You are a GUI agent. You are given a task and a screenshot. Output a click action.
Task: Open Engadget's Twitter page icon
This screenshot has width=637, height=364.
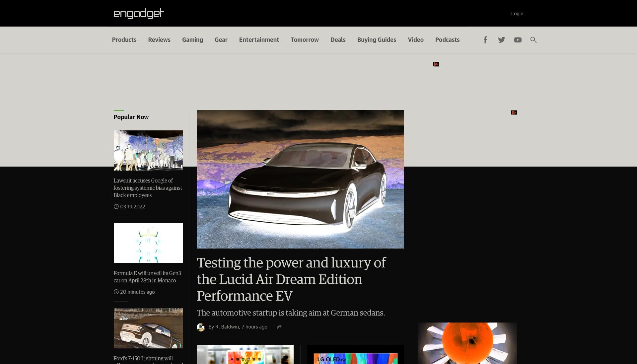click(501, 40)
